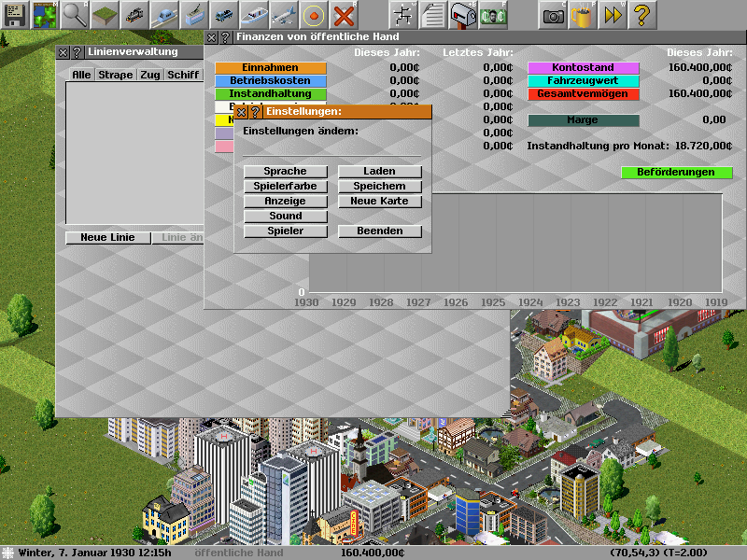The image size is (747, 560).
Task: Activate fast forward in the toolbar
Action: pyautogui.click(x=613, y=14)
